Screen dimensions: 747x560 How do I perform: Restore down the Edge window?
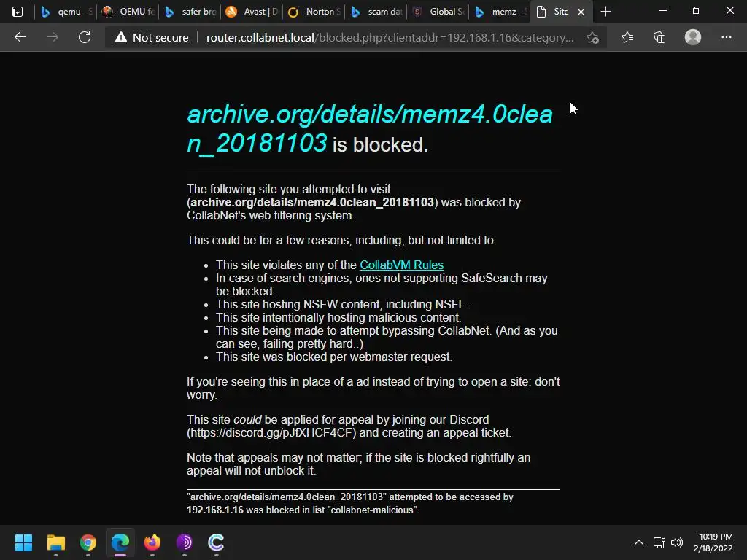click(x=697, y=10)
